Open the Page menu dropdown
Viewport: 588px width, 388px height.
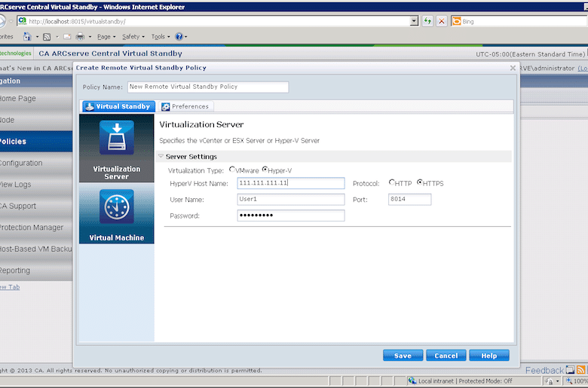pos(106,37)
